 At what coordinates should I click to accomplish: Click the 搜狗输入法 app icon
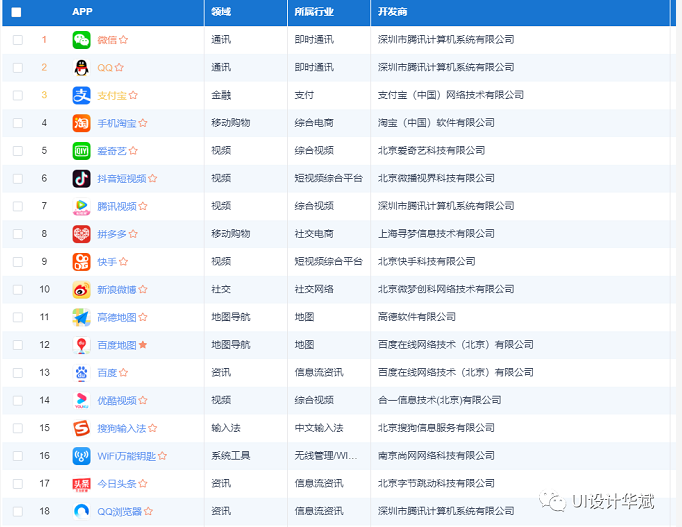point(81,428)
